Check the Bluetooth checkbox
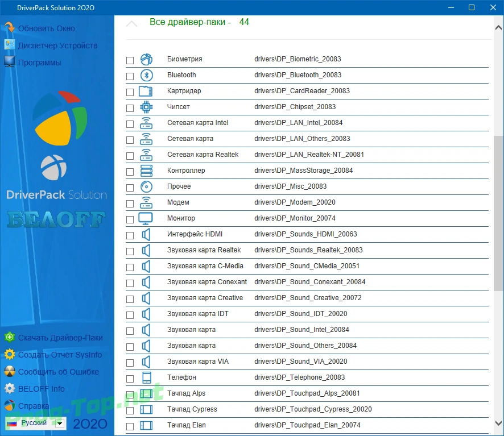Viewport: 504px width, 436px height. (x=130, y=76)
